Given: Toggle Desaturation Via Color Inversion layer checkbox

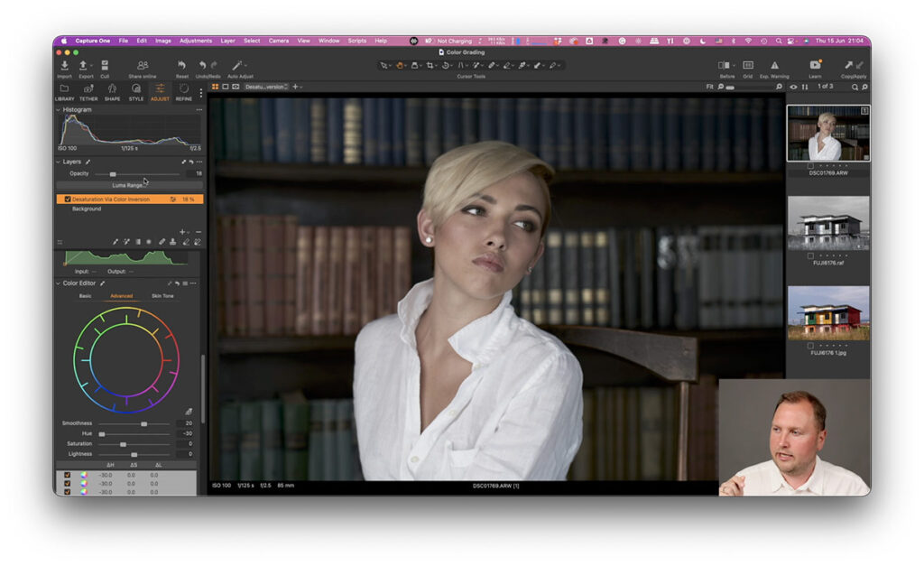Looking at the screenshot, I should (x=67, y=199).
